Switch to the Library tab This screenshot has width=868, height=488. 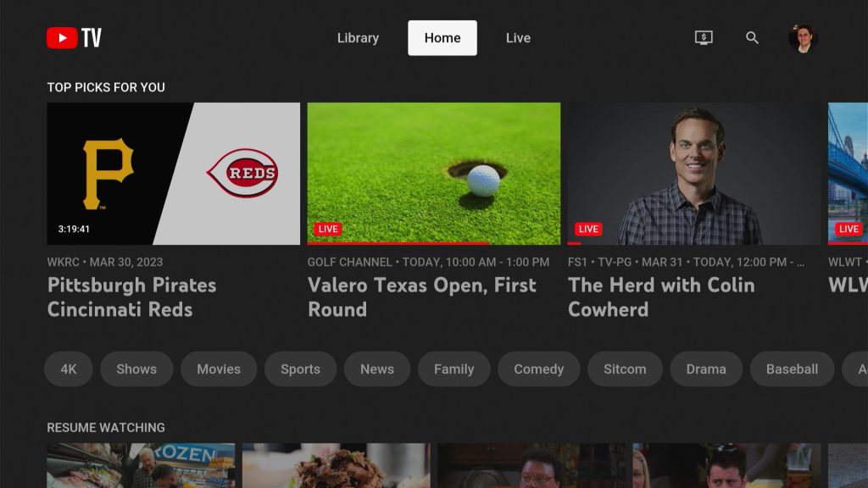point(358,38)
